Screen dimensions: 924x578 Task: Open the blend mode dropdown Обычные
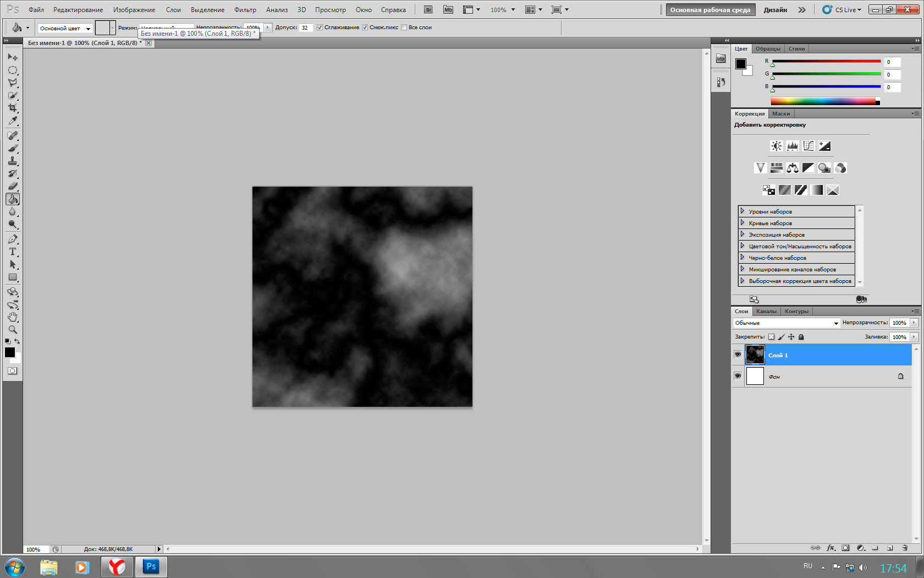787,323
